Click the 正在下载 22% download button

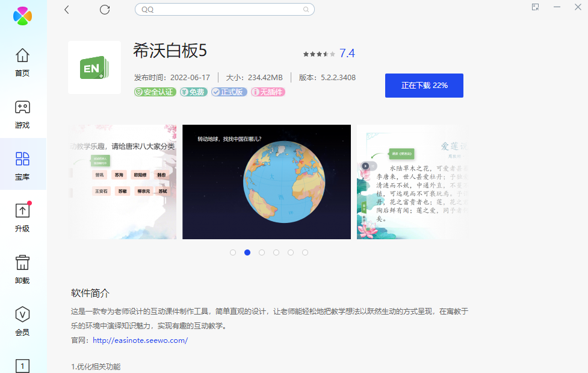pos(424,86)
